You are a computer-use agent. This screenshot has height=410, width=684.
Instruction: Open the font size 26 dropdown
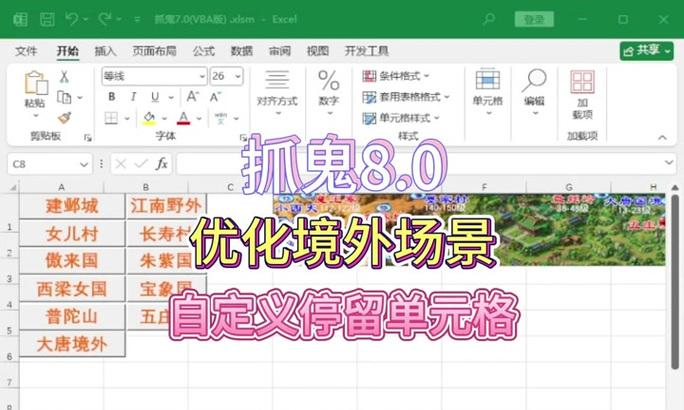(x=238, y=76)
